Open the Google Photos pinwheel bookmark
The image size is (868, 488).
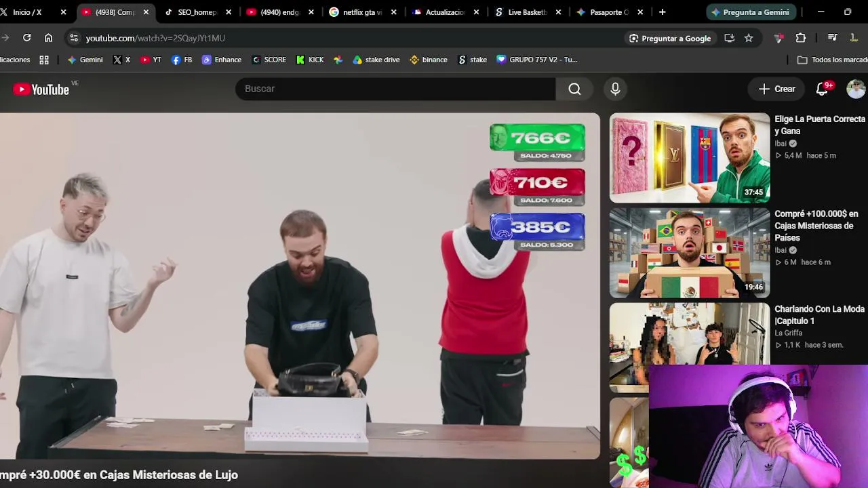(x=338, y=60)
